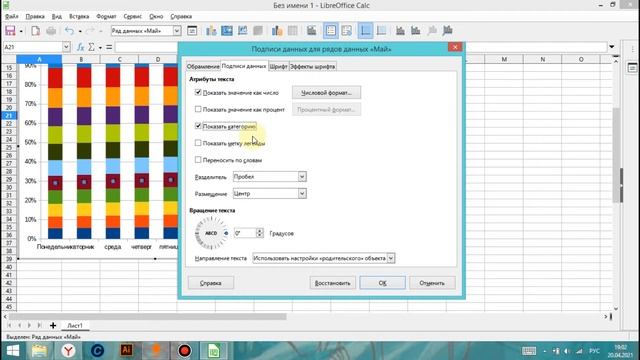This screenshot has width=640, height=360.
Task: Open the Name Box dropdown arrow
Action: (66, 47)
